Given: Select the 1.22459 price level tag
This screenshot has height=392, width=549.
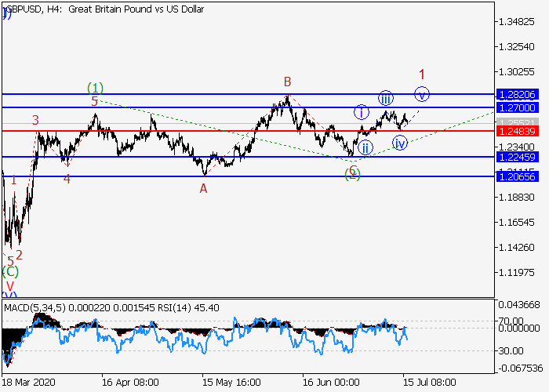Looking at the screenshot, I should (x=517, y=157).
